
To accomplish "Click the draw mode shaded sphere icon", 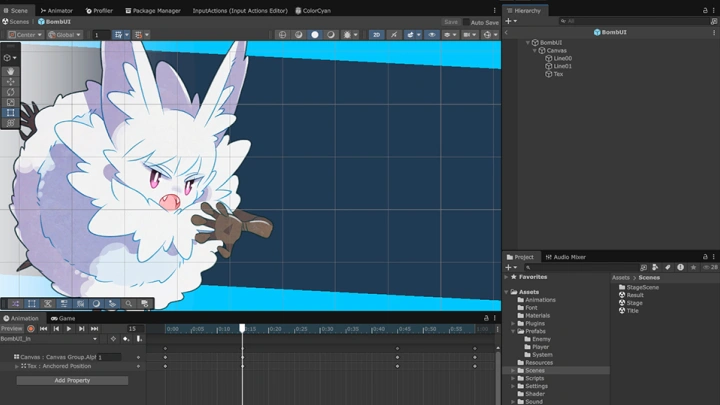I will [315, 34].
